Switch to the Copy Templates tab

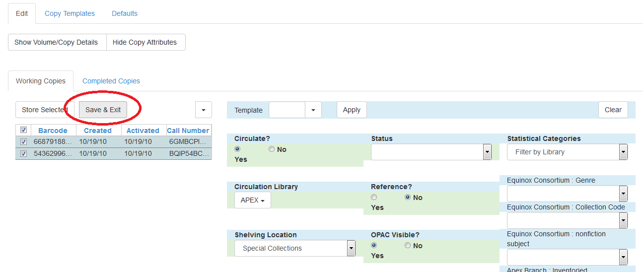coord(70,13)
